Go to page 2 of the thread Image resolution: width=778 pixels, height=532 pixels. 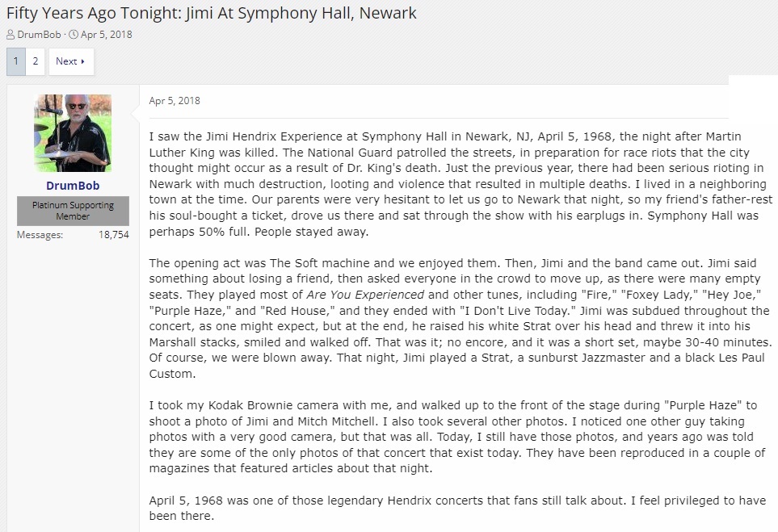coord(36,61)
